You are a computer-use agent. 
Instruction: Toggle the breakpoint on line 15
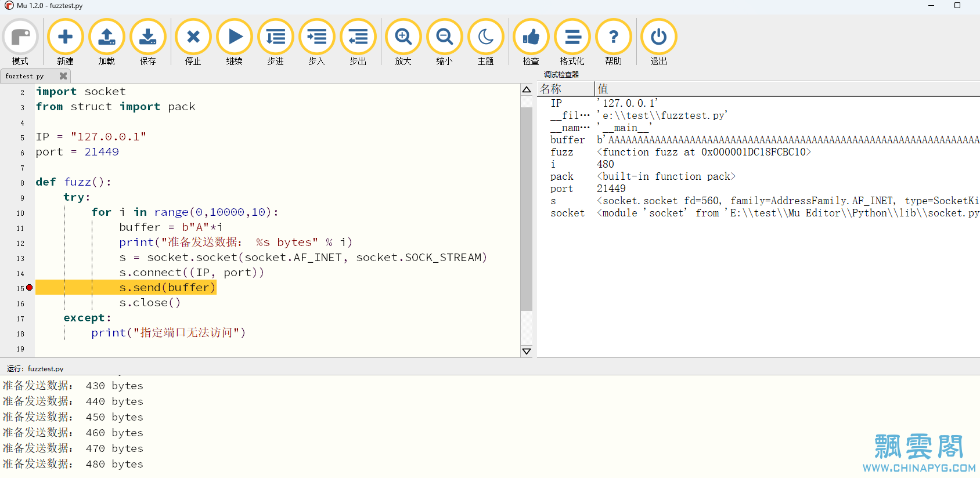coord(29,288)
